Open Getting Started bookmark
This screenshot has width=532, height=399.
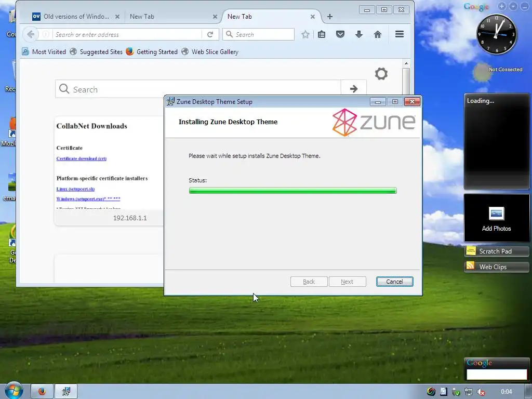point(152,51)
